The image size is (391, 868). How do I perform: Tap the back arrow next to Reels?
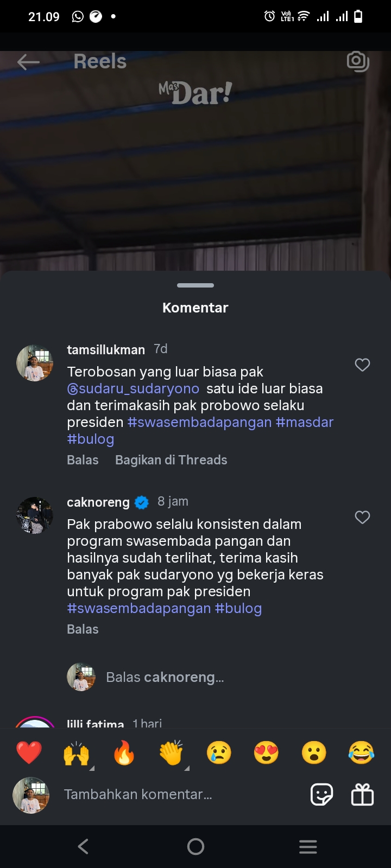[x=28, y=62]
